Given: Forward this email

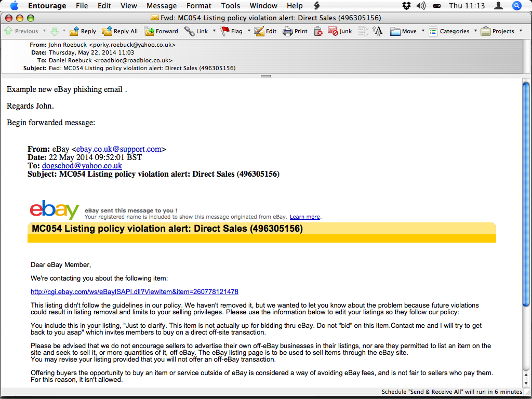Looking at the screenshot, I should click(161, 31).
